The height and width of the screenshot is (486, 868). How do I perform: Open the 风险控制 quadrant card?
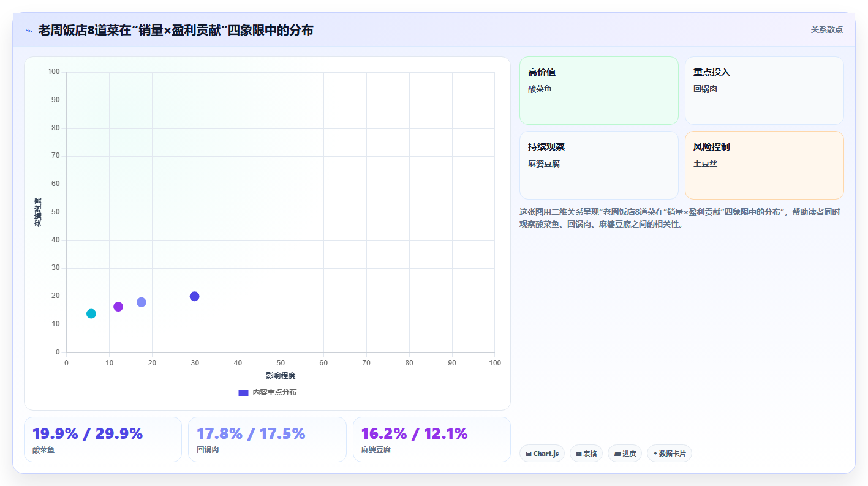(x=764, y=165)
